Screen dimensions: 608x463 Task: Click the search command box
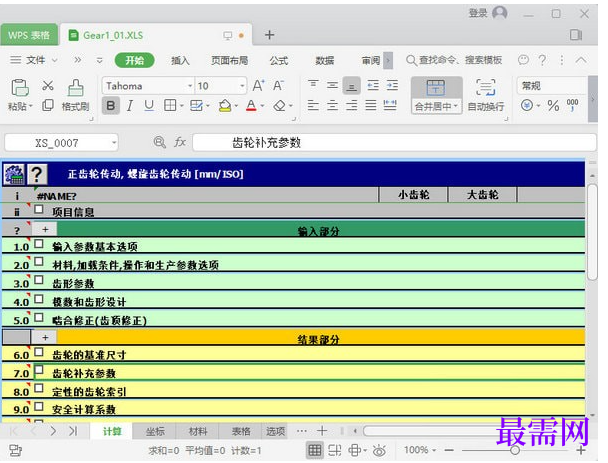pyautogui.click(x=454, y=60)
